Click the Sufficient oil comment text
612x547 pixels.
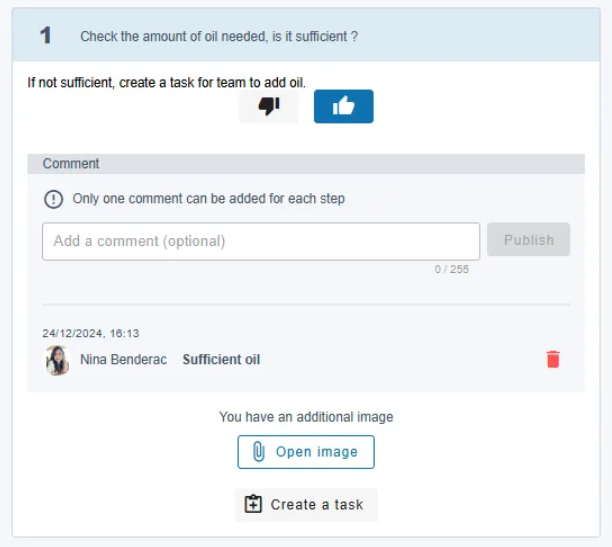pos(221,360)
